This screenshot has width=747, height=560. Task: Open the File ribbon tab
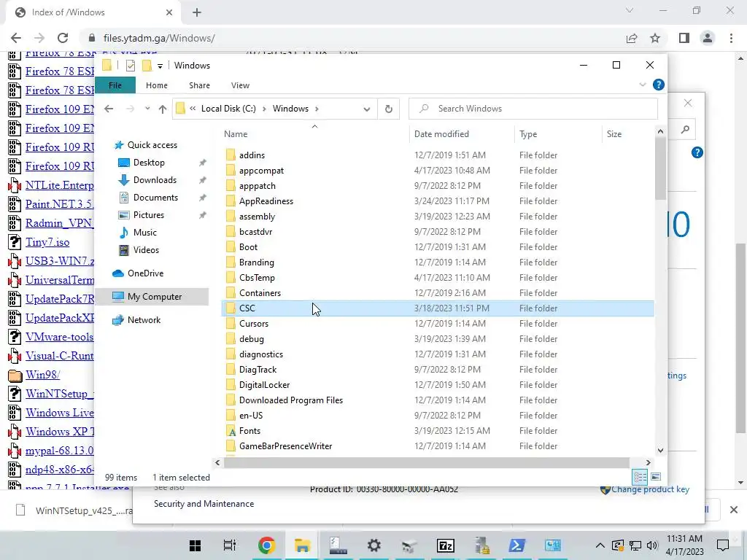[115, 85]
